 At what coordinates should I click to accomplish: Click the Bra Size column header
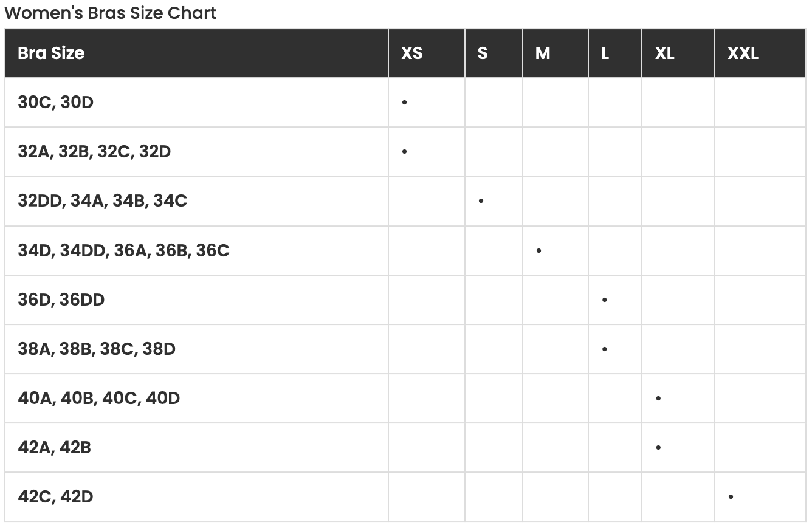coord(51,53)
